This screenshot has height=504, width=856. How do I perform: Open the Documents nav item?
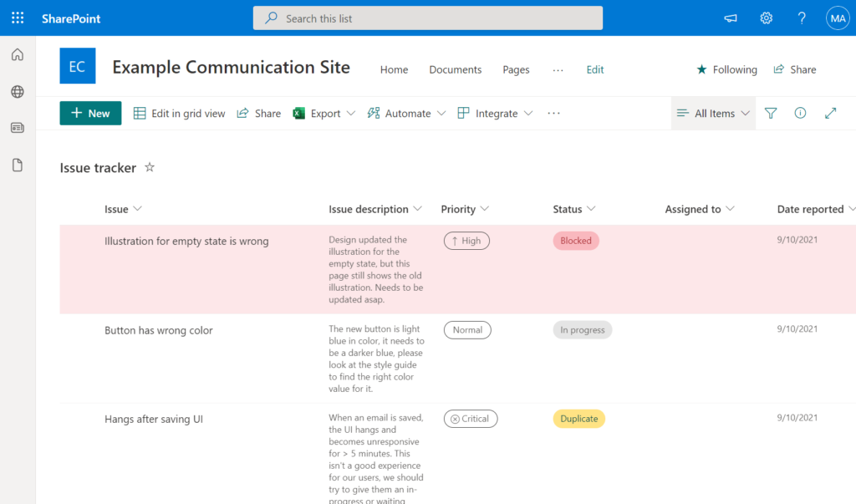tap(456, 69)
